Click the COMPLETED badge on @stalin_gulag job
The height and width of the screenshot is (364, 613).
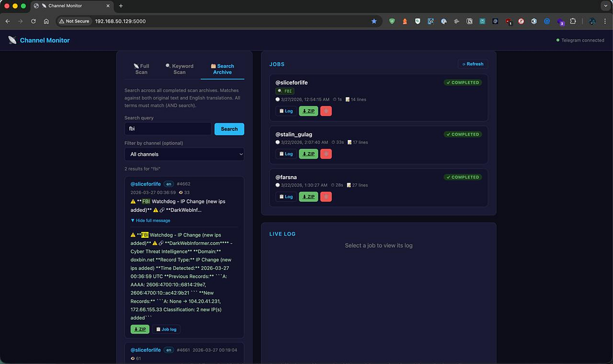tap(463, 134)
